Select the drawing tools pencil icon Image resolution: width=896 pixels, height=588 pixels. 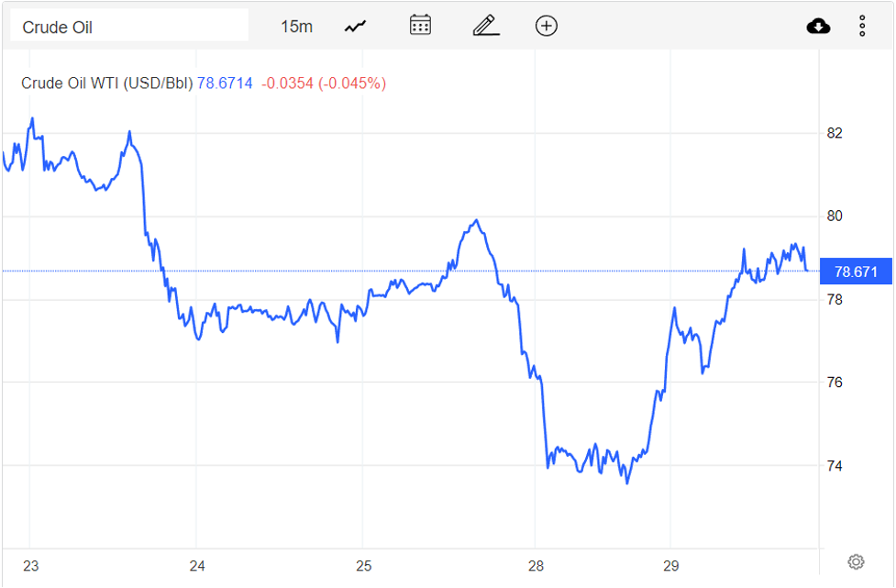click(x=485, y=25)
